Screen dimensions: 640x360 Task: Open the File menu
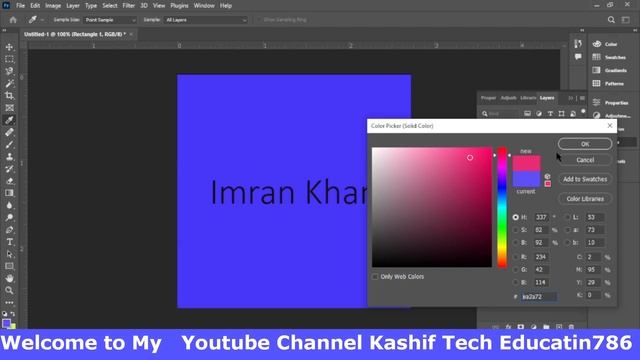(20, 6)
